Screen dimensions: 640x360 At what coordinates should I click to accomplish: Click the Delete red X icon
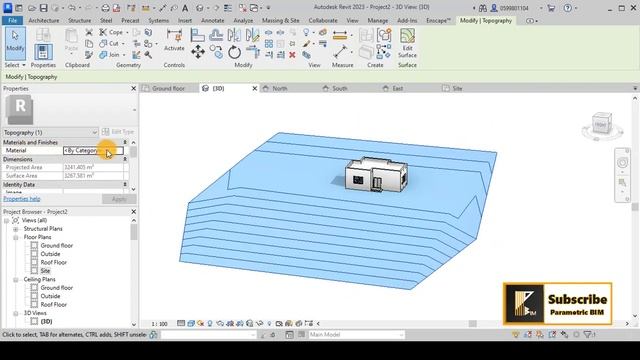pyautogui.click(x=292, y=55)
